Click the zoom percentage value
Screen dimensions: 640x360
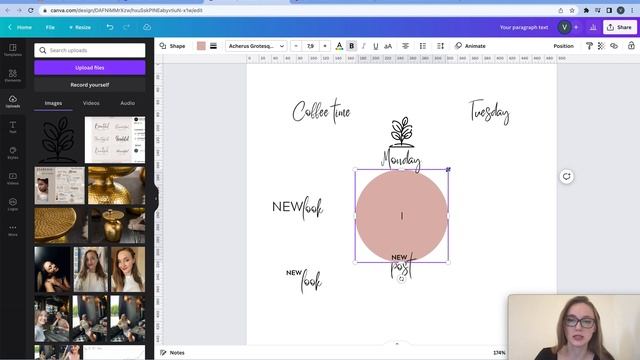point(499,353)
